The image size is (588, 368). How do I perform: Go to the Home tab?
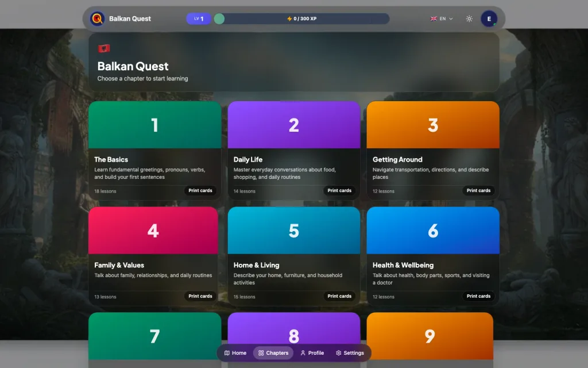(x=235, y=352)
